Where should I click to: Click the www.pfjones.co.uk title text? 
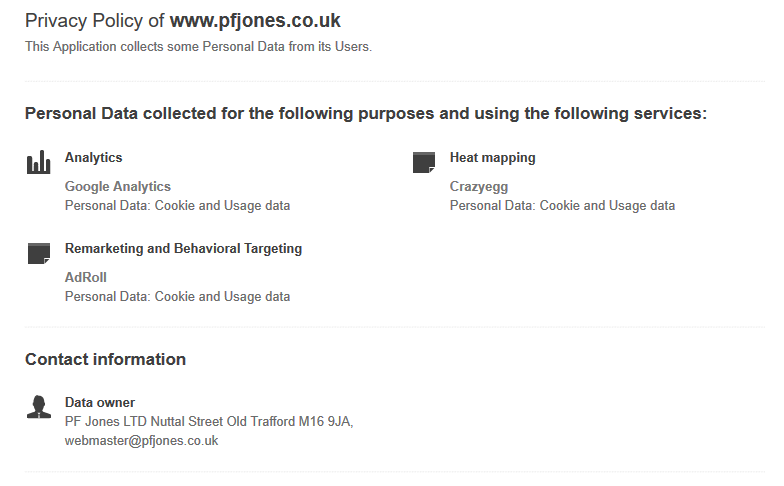[255, 20]
